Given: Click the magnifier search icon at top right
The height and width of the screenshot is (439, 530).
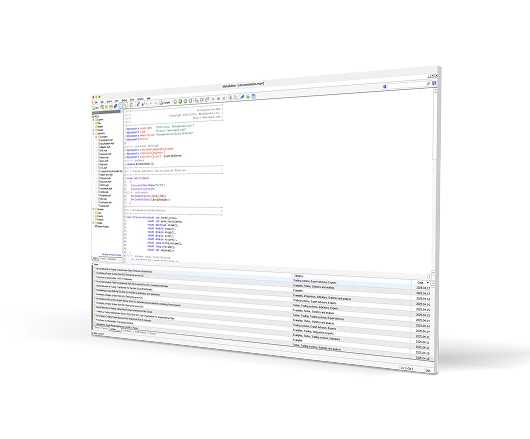Looking at the screenshot, I should (428, 83).
